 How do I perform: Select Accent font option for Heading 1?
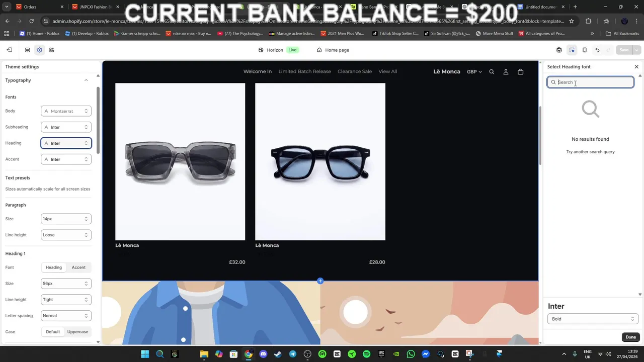tap(78, 267)
